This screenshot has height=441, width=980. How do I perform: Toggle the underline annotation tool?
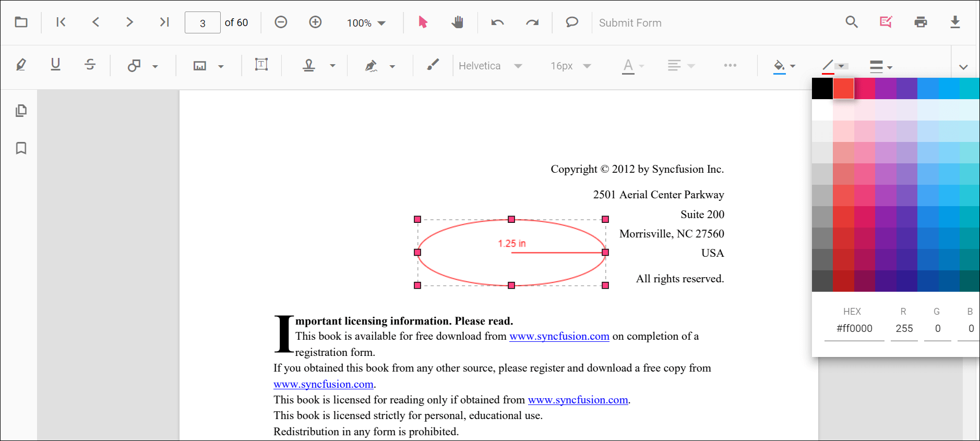(x=55, y=65)
